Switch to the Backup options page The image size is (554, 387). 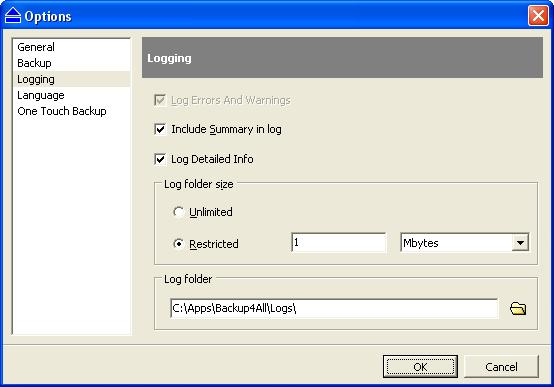point(71,63)
